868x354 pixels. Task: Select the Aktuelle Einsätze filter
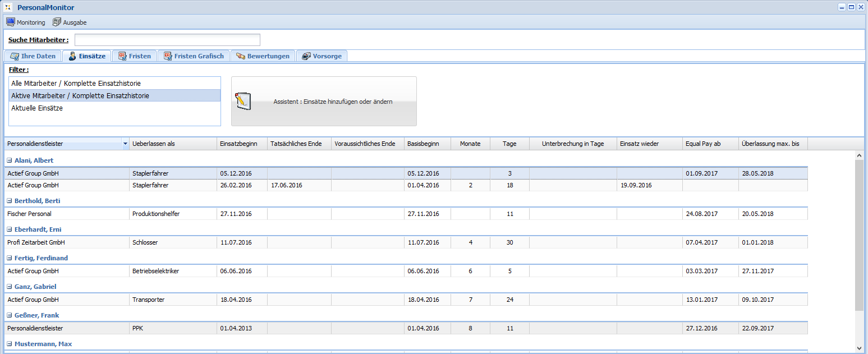pos(37,108)
